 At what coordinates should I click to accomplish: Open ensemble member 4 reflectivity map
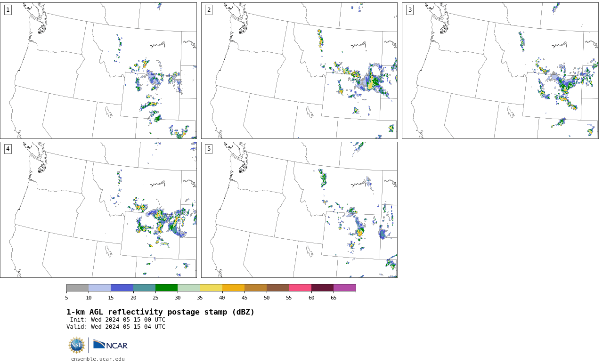click(x=98, y=210)
